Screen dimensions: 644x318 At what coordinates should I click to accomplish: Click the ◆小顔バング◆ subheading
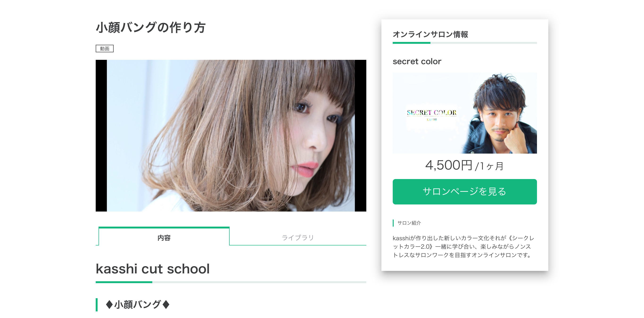(137, 304)
